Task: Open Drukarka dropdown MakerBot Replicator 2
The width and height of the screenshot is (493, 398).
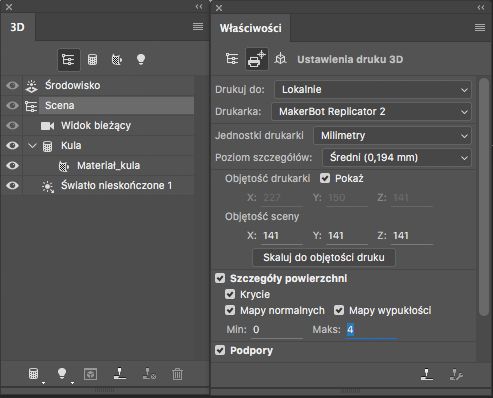Action: pyautogui.click(x=371, y=112)
